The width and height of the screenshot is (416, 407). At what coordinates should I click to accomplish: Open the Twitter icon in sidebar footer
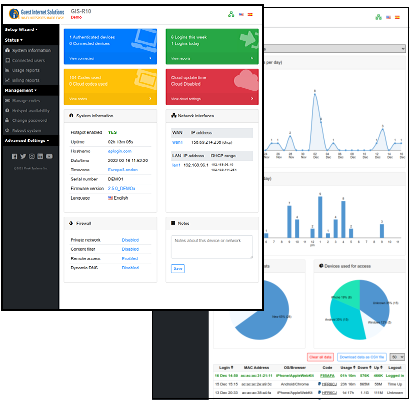(x=23, y=156)
